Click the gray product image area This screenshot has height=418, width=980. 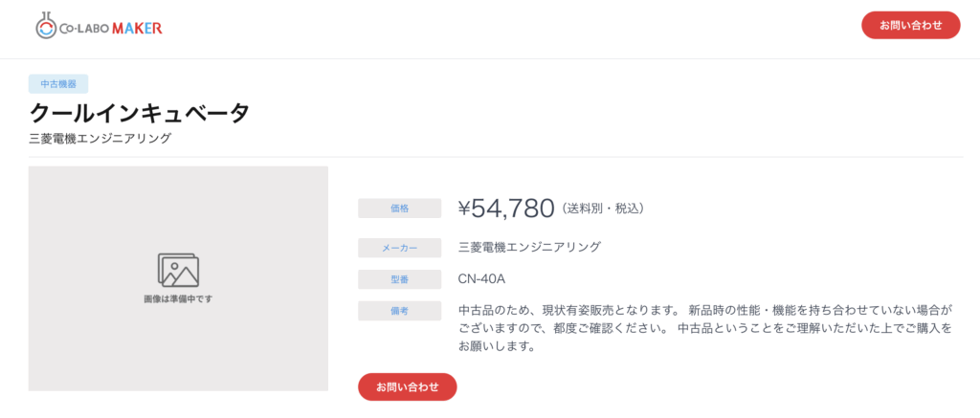178,278
